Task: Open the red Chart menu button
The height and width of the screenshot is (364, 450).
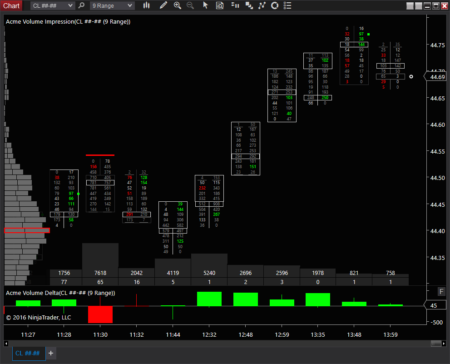Action: [11, 5]
